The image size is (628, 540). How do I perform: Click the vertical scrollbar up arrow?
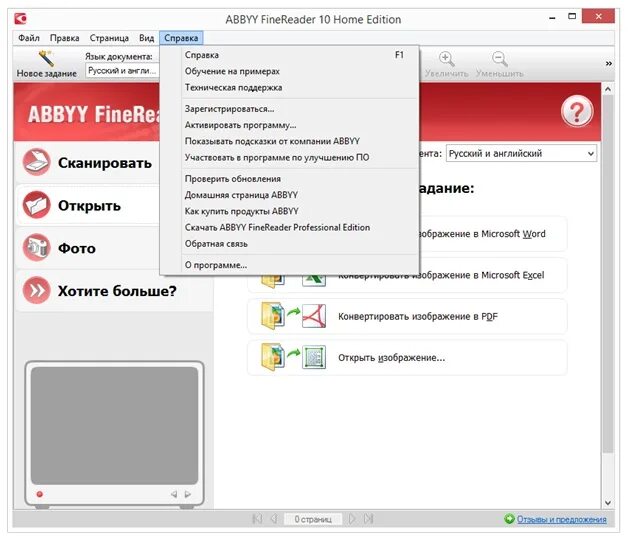608,89
